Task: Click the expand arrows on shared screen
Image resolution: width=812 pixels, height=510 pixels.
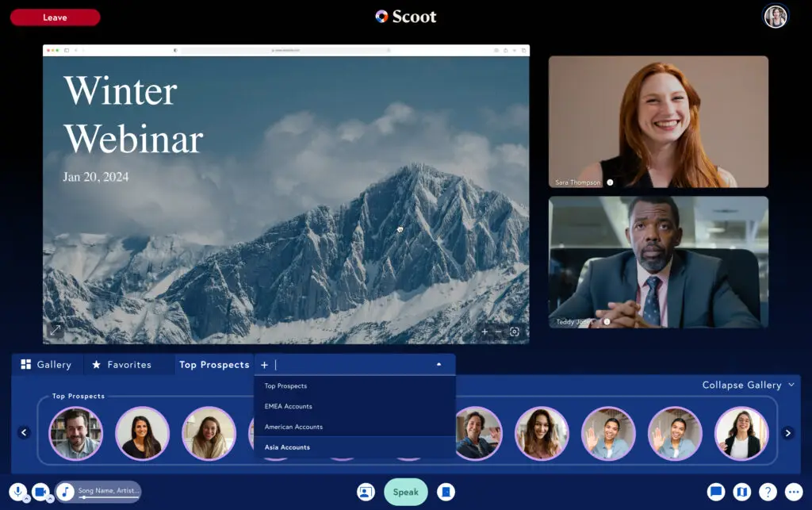Action: tap(56, 331)
